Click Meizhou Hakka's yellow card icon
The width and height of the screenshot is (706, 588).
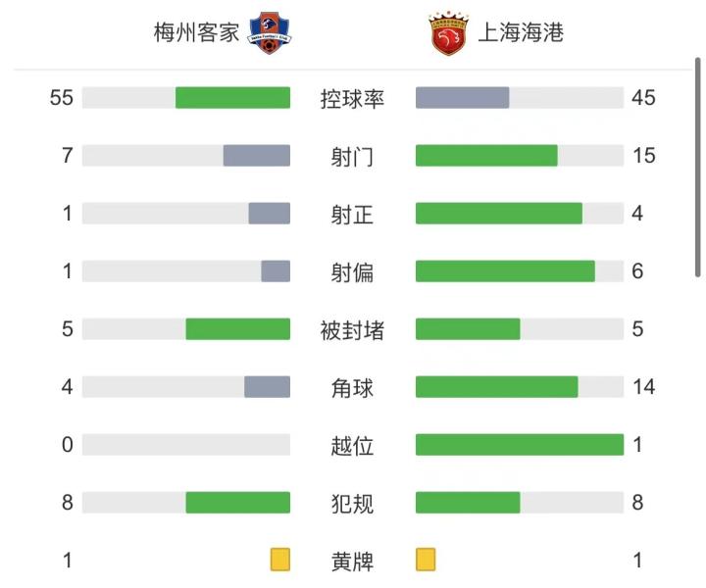tap(280, 560)
